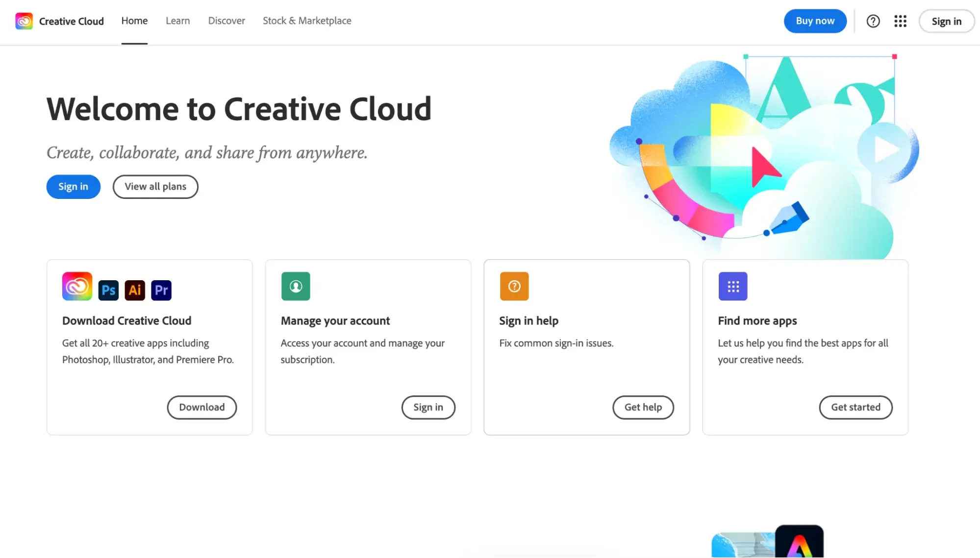Click Sign in under Manage your account
This screenshot has width=980, height=558.
click(x=428, y=408)
